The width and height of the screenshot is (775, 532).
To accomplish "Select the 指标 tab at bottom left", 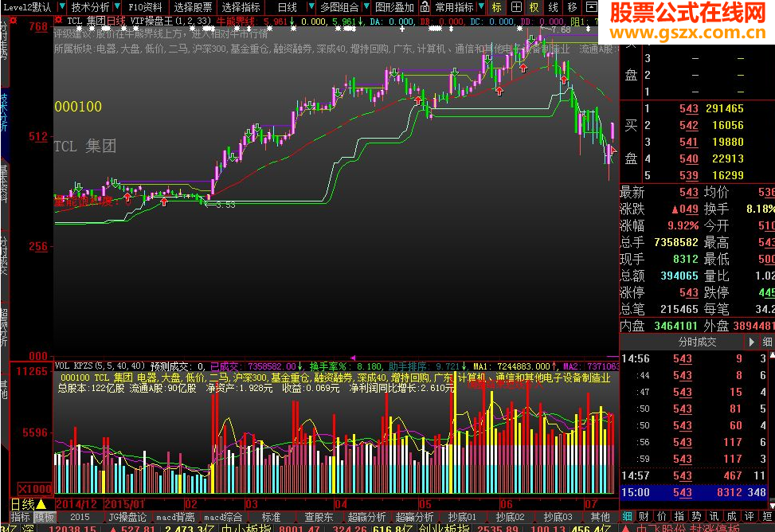I will pyautogui.click(x=20, y=517).
